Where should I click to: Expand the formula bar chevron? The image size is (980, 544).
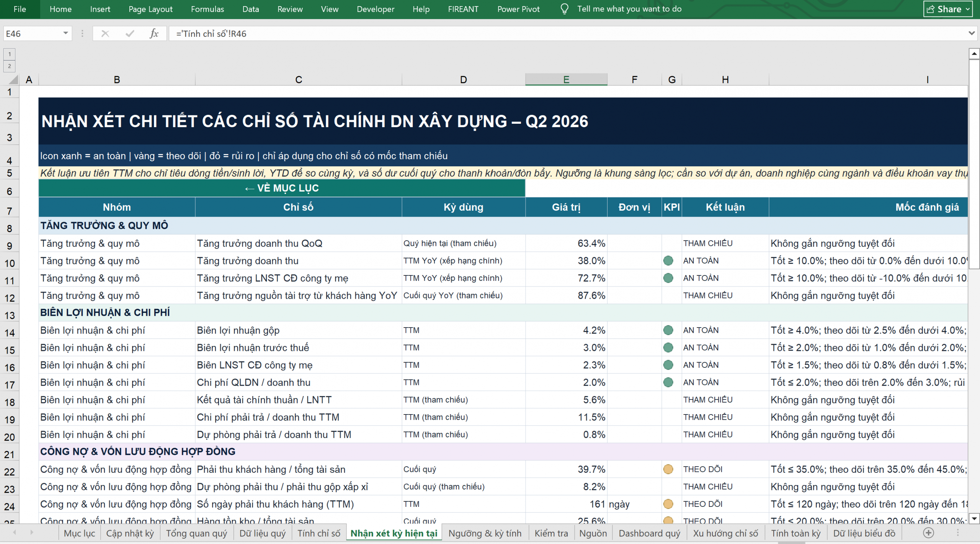[972, 33]
